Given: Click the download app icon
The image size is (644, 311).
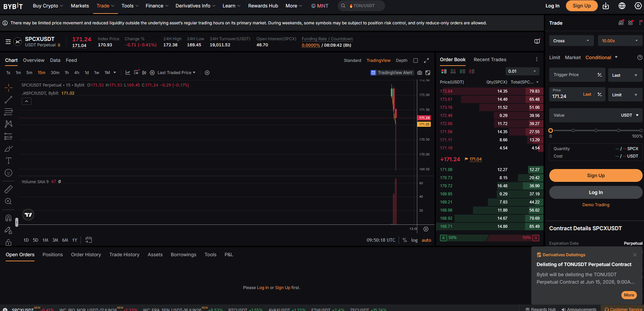Looking at the screenshot, I should pyautogui.click(x=606, y=6).
